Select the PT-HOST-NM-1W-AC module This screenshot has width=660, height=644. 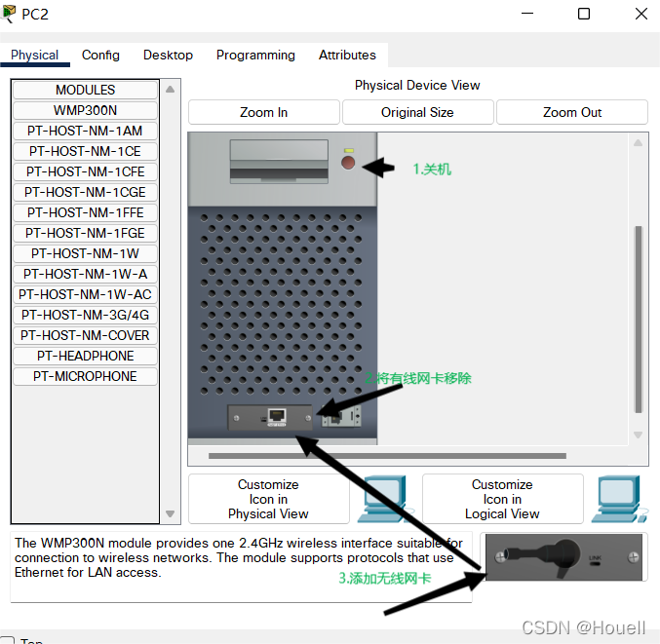click(x=86, y=294)
